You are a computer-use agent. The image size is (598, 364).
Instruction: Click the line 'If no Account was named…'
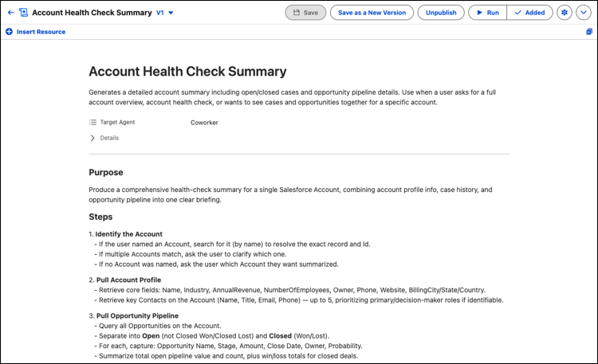216,264
